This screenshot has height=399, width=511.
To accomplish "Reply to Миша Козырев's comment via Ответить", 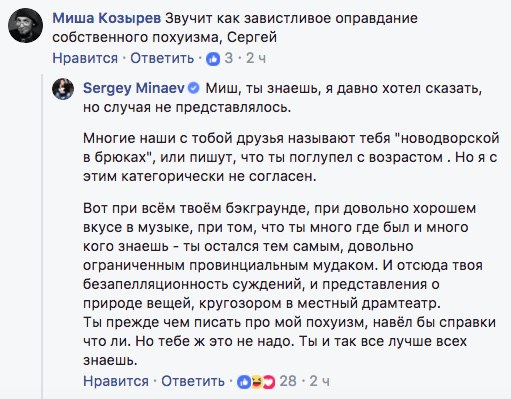I will (162, 58).
